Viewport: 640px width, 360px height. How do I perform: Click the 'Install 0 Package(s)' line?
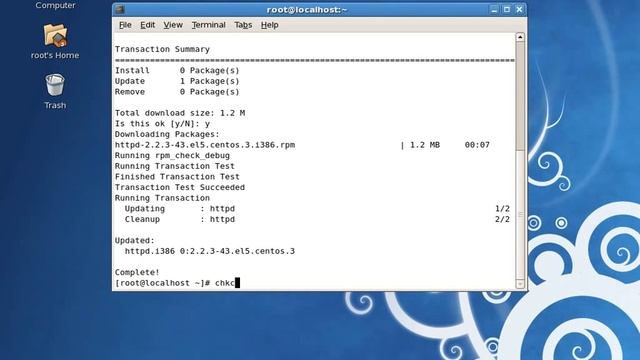tap(177, 70)
